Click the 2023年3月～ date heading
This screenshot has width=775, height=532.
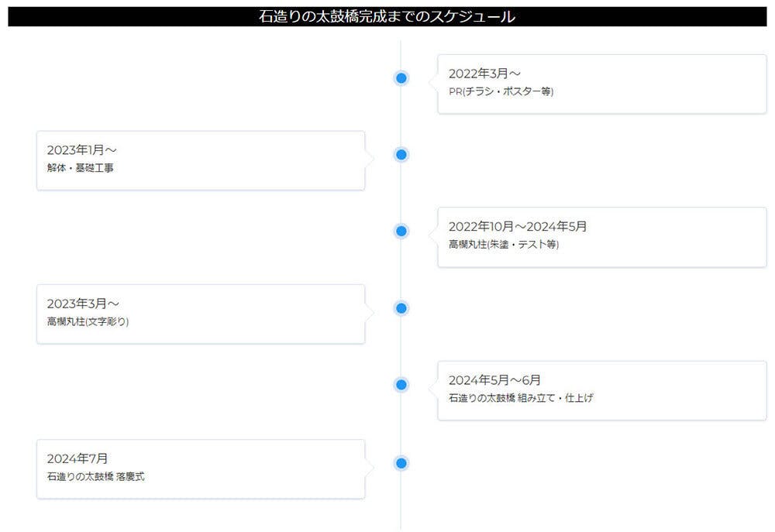pos(83,304)
